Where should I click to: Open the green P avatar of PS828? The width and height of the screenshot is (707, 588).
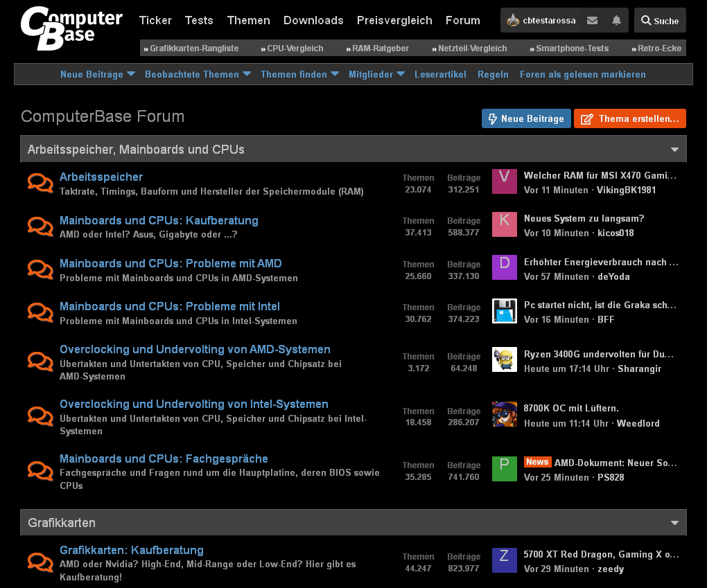[504, 469]
